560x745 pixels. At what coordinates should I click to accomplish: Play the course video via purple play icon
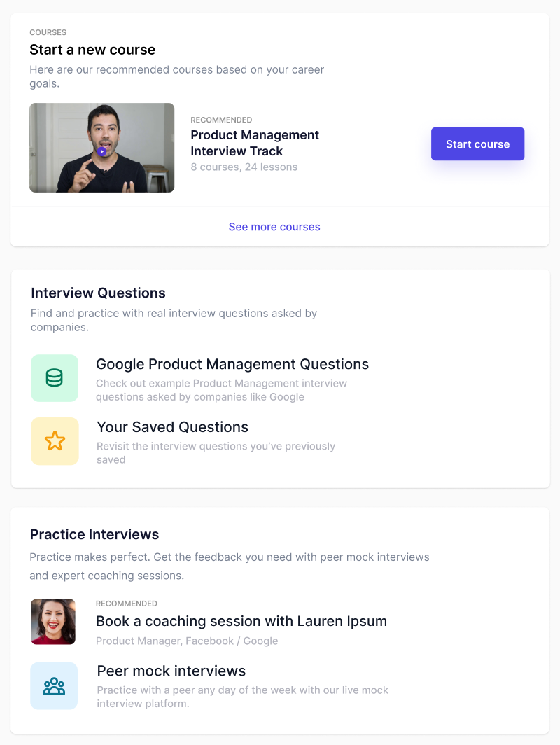coord(101,151)
